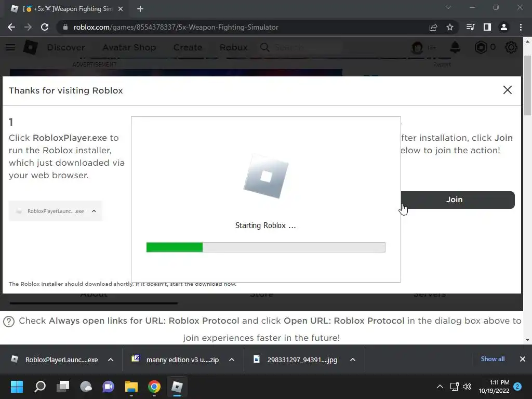This screenshot has width=532, height=399.
Task: Open the Robux page
Action: pyautogui.click(x=233, y=47)
